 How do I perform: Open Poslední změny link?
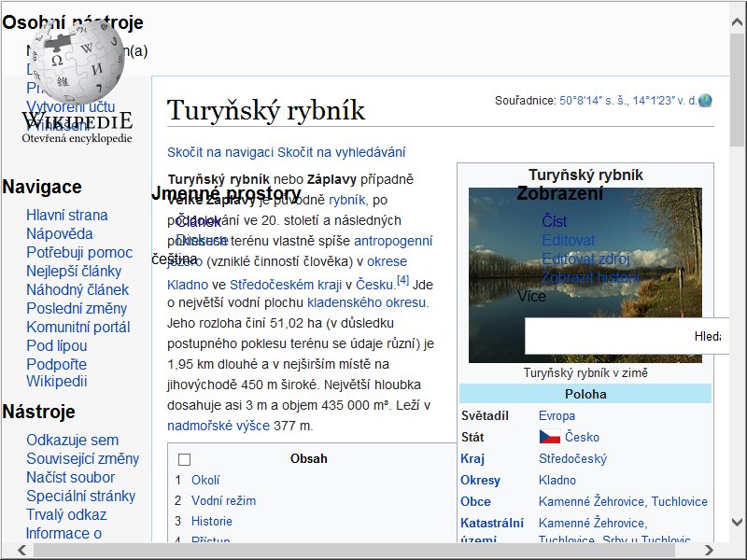(x=77, y=308)
